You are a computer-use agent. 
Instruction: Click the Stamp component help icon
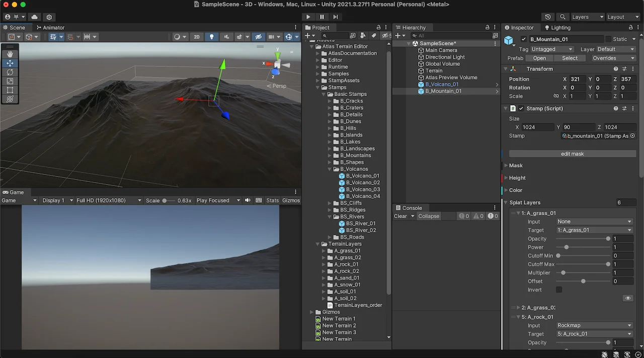[616, 109]
